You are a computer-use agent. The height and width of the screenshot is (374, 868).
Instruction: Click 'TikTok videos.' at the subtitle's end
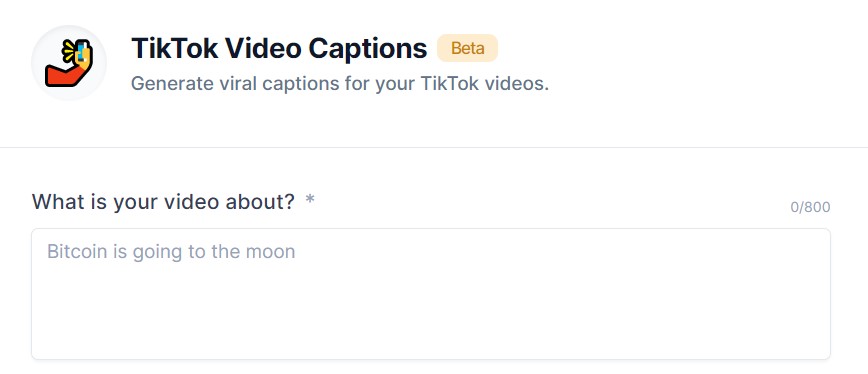click(x=484, y=84)
